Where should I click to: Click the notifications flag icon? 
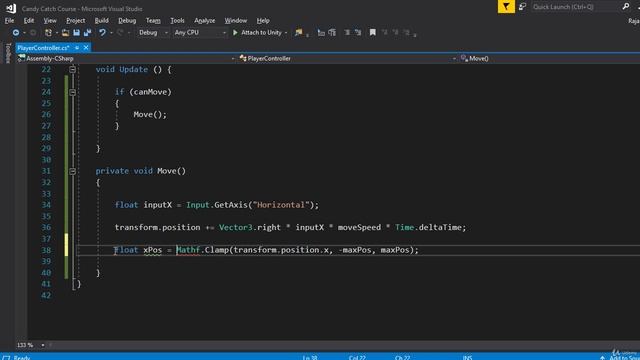pos(506,7)
